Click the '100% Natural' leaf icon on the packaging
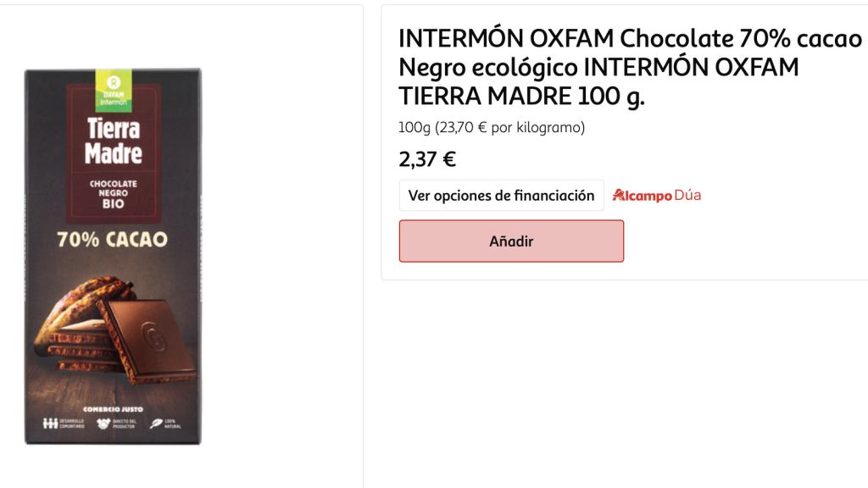Screen dimensions: 868x488 tap(158, 421)
